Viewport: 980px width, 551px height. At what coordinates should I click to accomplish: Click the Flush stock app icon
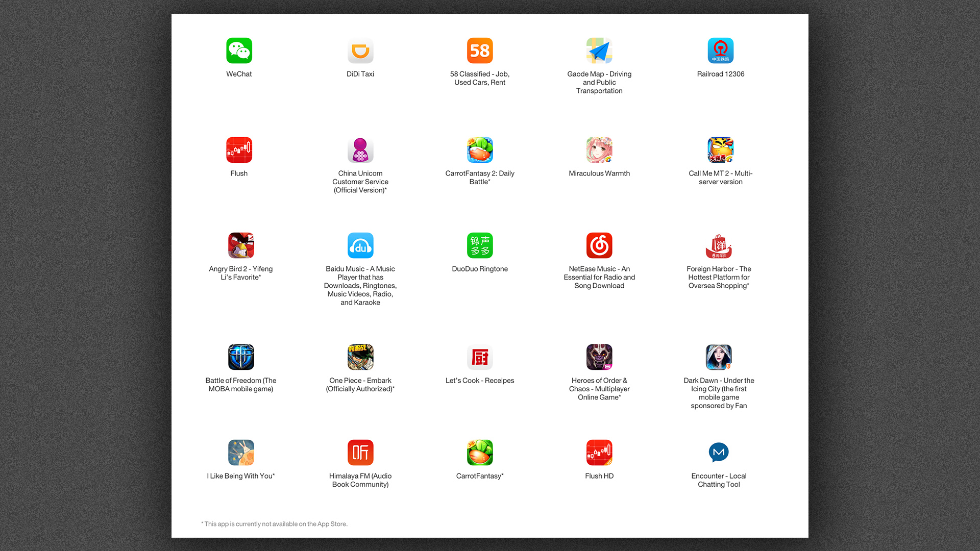(x=239, y=150)
